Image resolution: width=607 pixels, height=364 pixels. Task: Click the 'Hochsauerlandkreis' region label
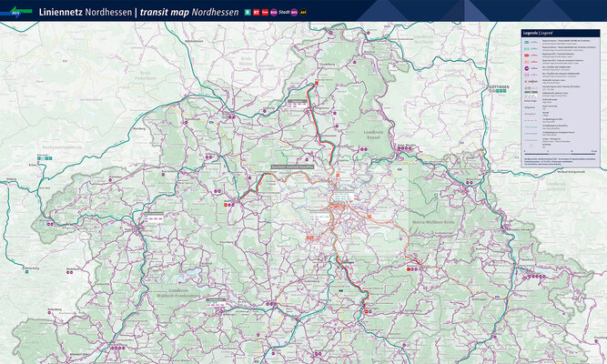62,147
